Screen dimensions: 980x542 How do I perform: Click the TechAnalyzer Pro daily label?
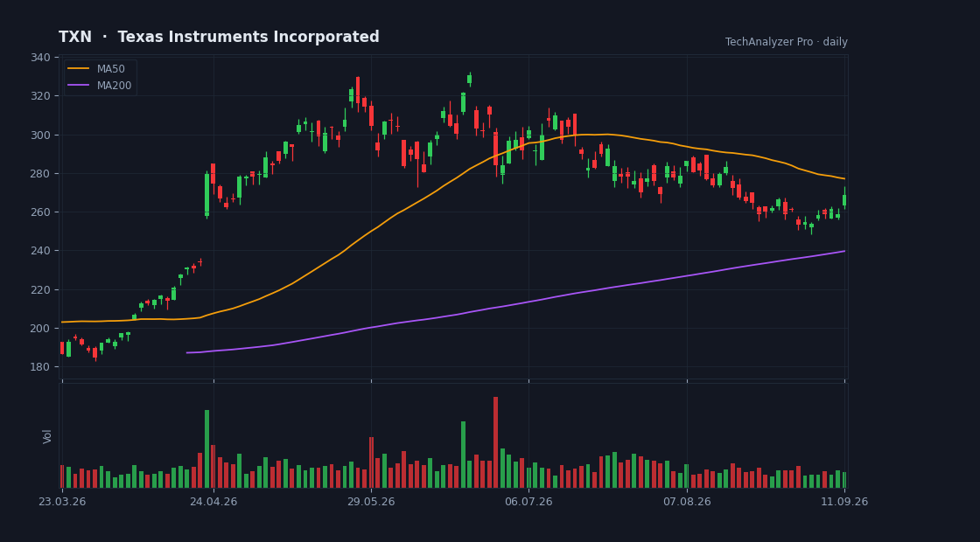[787, 42]
